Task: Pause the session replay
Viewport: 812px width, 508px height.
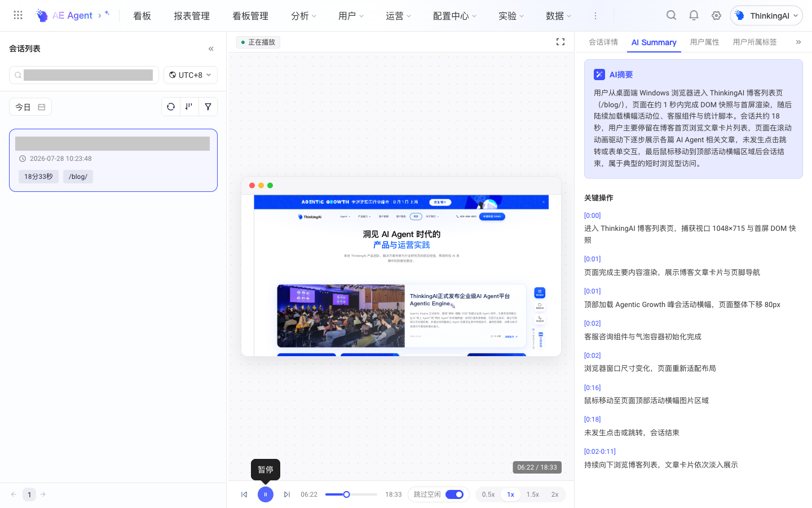Action: [266, 494]
